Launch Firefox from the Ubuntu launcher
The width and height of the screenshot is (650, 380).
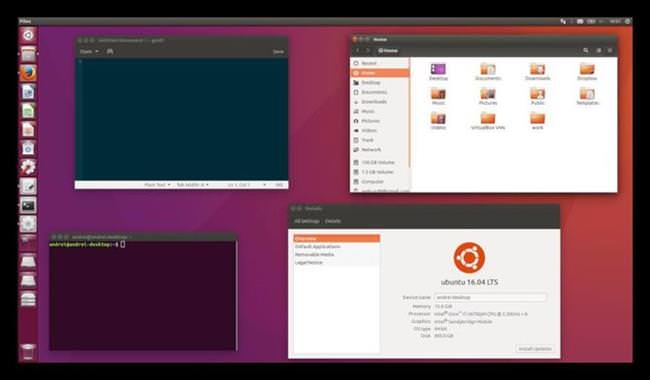pos(28,73)
